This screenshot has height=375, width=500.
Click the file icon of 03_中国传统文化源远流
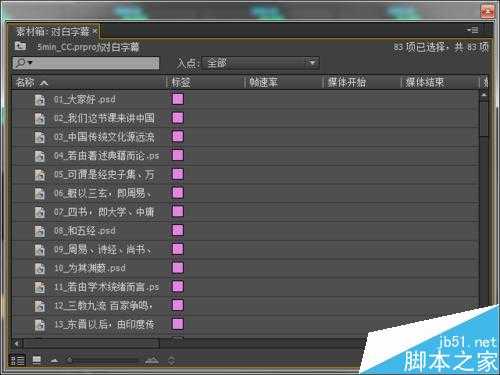[x=40, y=137]
